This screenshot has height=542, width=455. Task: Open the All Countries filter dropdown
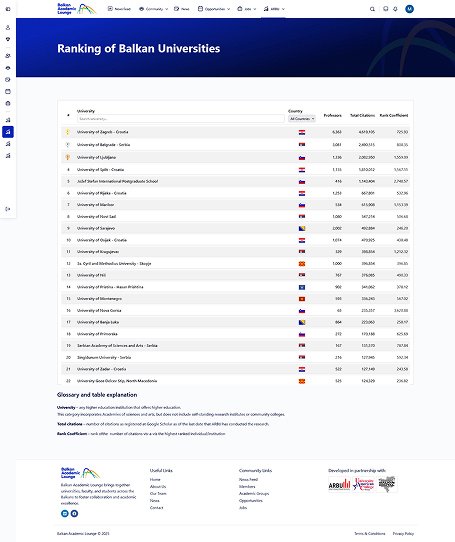302,119
